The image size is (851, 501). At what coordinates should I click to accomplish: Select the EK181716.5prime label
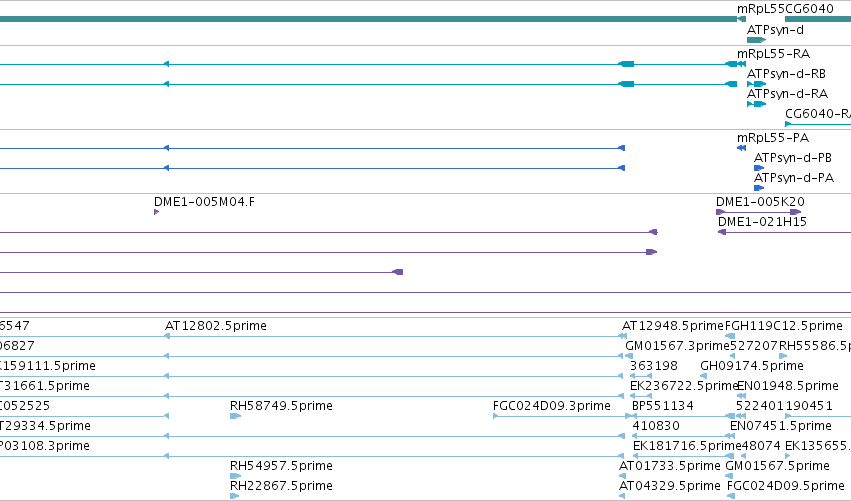pos(687,446)
